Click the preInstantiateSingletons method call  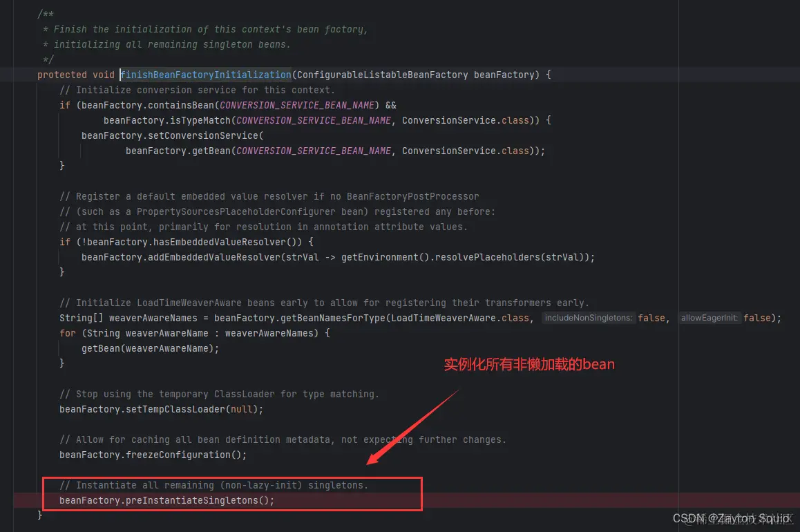click(x=192, y=501)
